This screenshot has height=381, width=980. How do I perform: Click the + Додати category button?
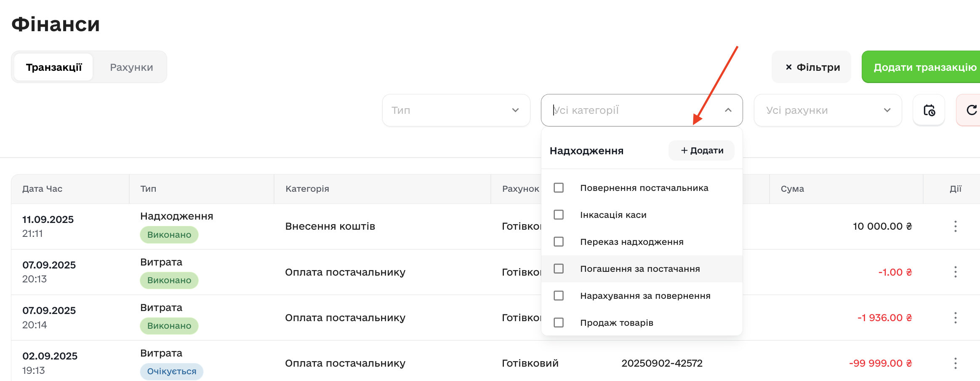[x=701, y=150]
